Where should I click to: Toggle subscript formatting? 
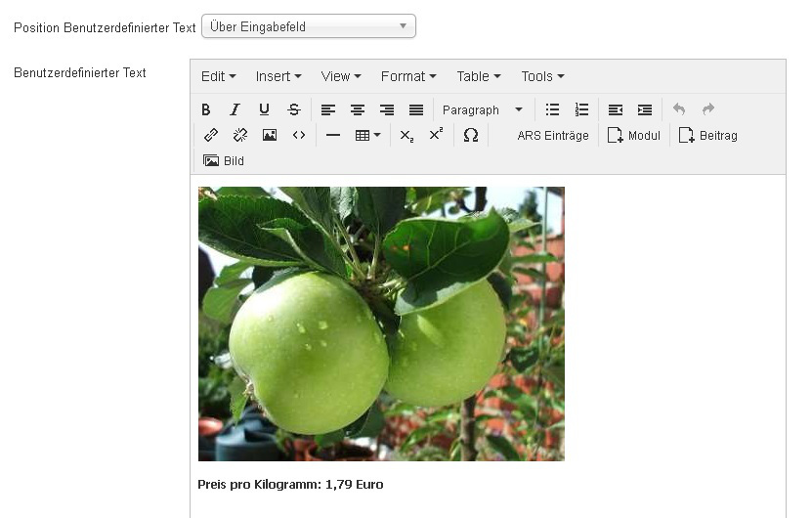(x=407, y=136)
